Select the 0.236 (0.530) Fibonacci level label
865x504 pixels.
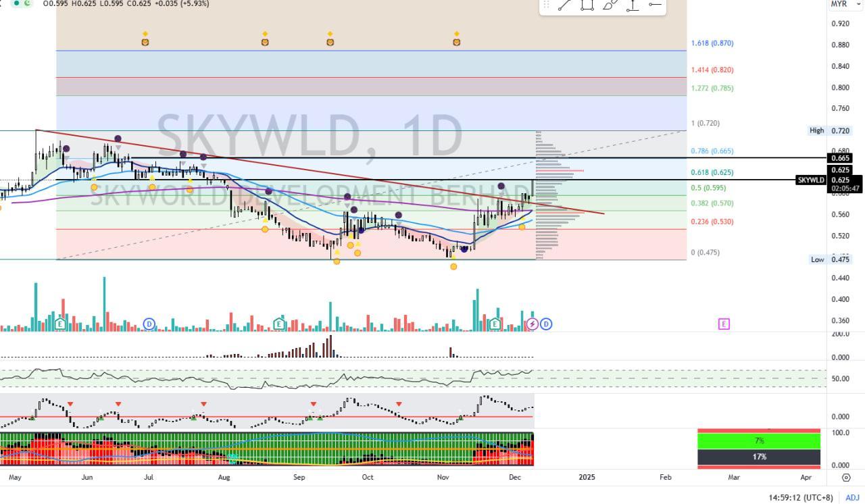coord(712,222)
